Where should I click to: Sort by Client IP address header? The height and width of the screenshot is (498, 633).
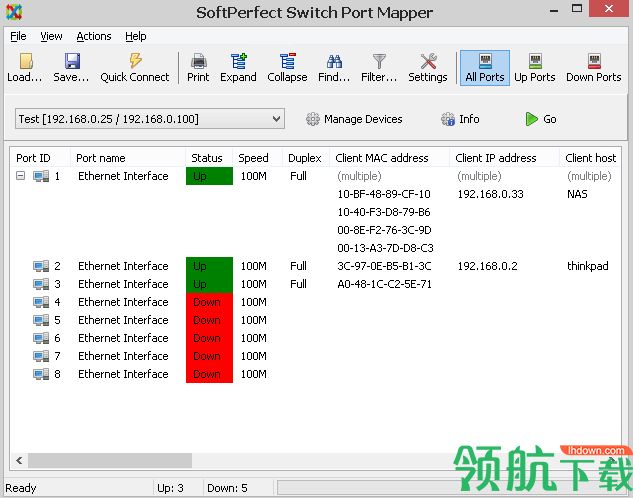click(505, 158)
